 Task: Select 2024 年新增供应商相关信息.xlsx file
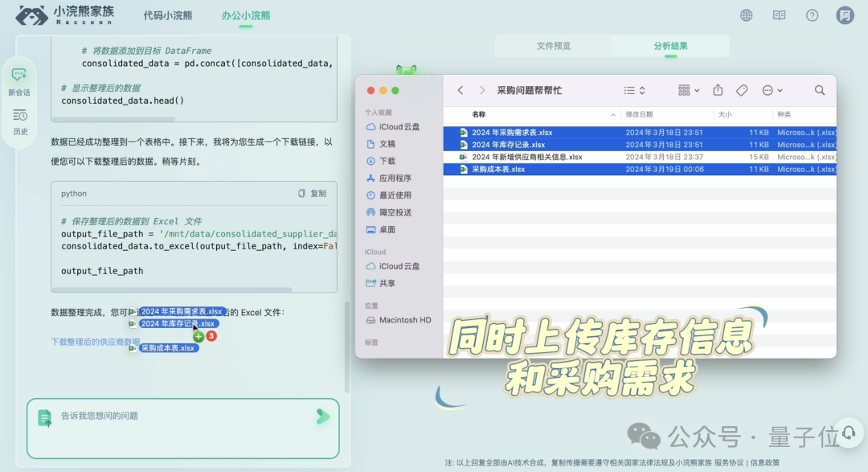pos(526,157)
